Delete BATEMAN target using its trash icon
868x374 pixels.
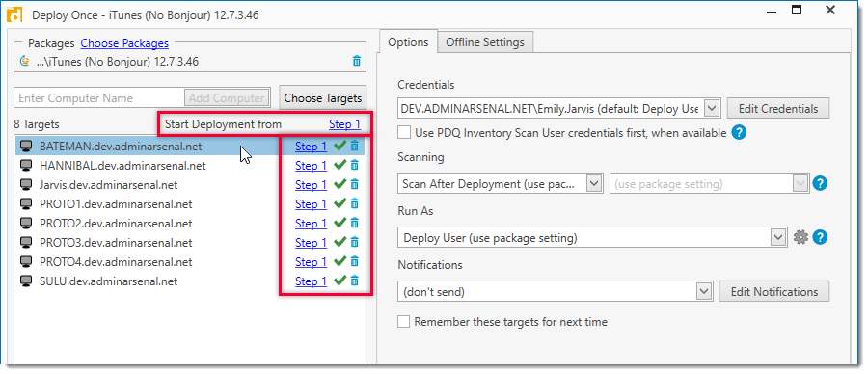coord(355,147)
